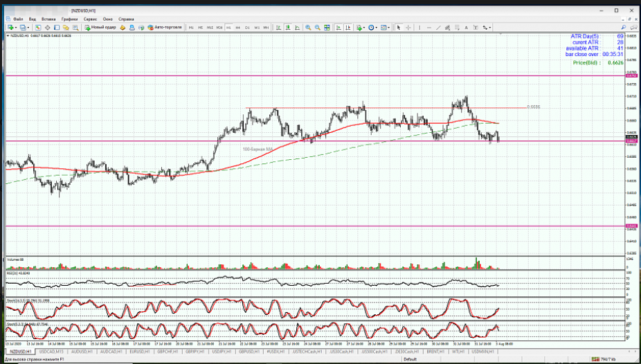Select the text label tool
Image resolution: width=641 pixels, height=364 pixels.
(476, 28)
